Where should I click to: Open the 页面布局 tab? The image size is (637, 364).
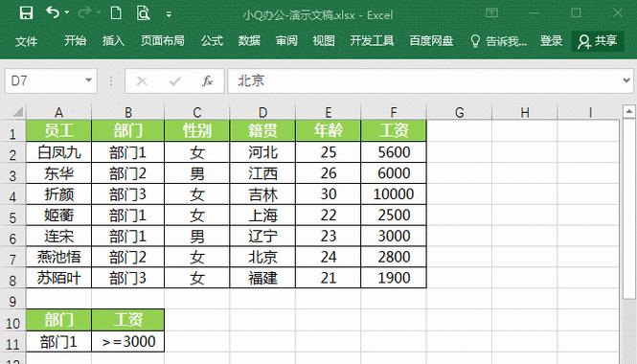[163, 40]
